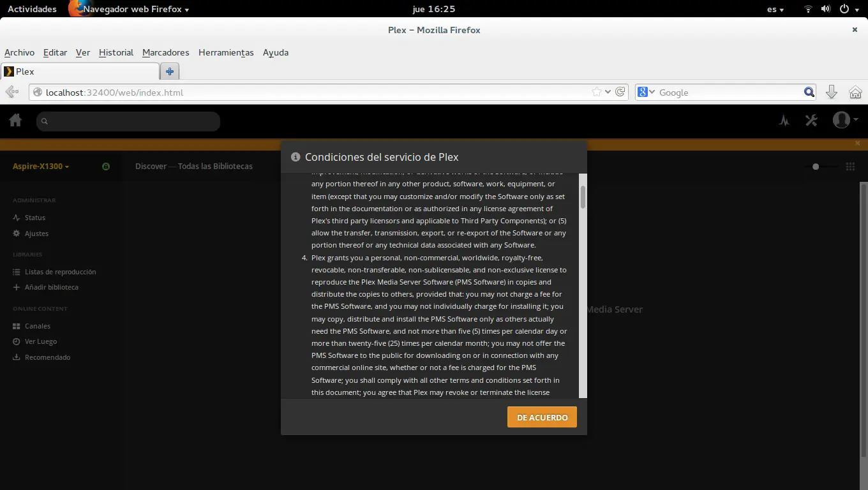Screen dimensions: 868x490
Task: Open the Ver menu
Action: (83, 52)
